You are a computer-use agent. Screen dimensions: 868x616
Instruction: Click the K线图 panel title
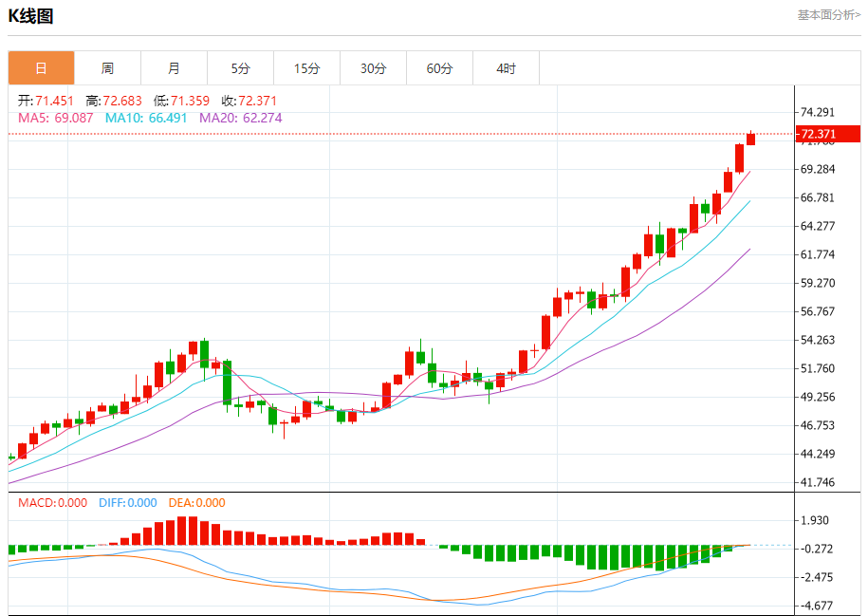point(31,16)
